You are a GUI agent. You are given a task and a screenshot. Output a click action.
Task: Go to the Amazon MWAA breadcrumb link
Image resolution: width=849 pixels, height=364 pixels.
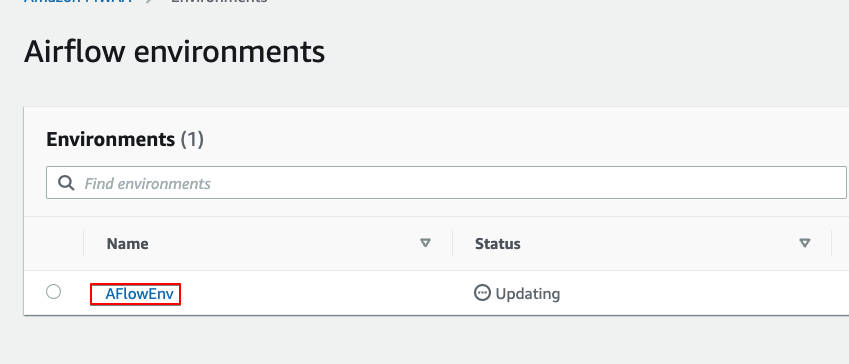coord(78,2)
